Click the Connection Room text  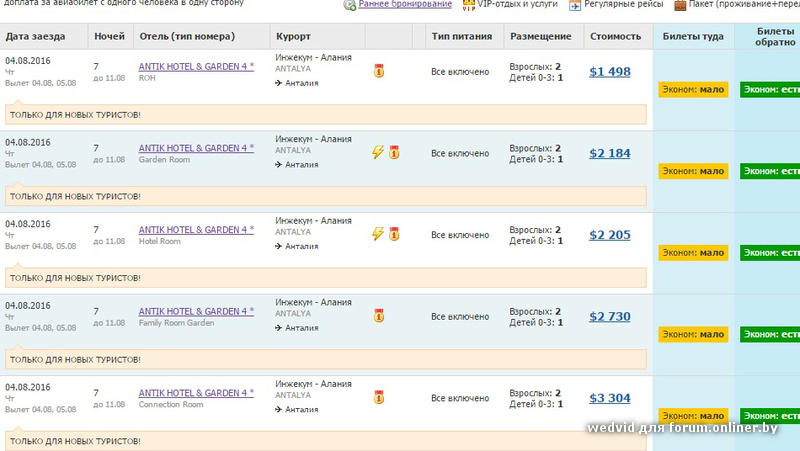pos(171,405)
